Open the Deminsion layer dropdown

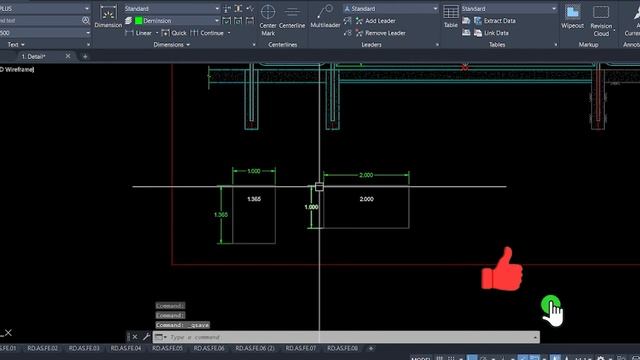(217, 20)
